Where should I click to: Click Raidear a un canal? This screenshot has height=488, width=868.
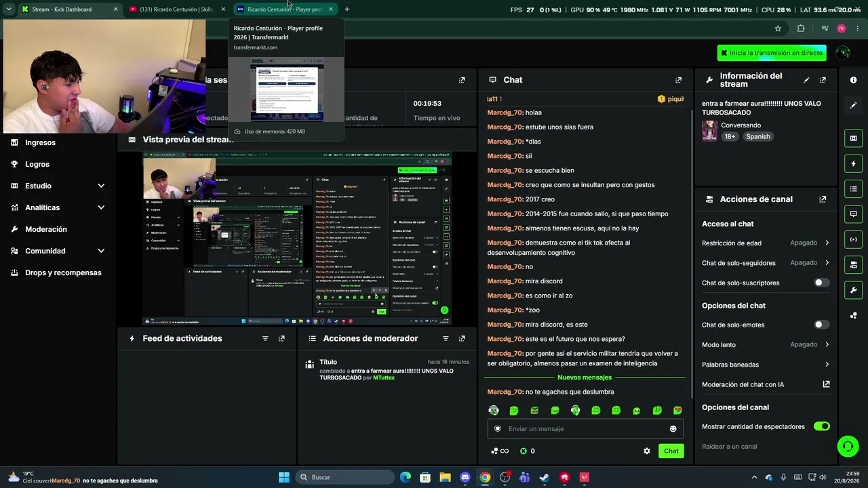click(x=729, y=447)
